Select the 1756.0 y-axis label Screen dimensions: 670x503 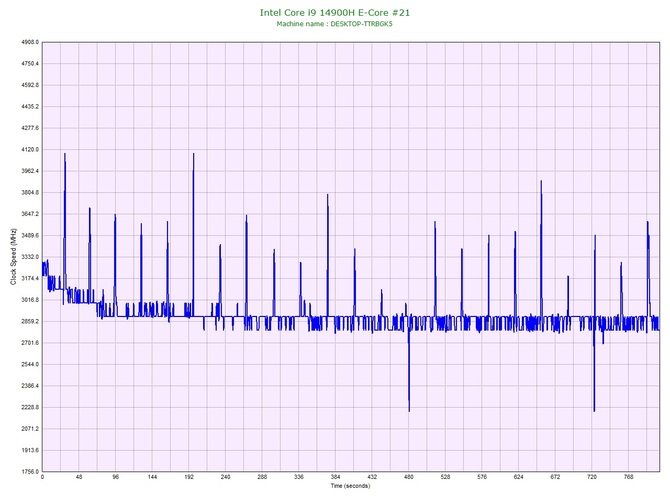[x=30, y=472]
